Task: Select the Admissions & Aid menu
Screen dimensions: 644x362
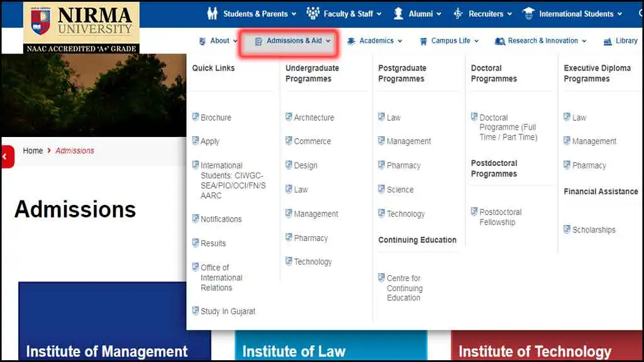Action: (x=294, y=41)
